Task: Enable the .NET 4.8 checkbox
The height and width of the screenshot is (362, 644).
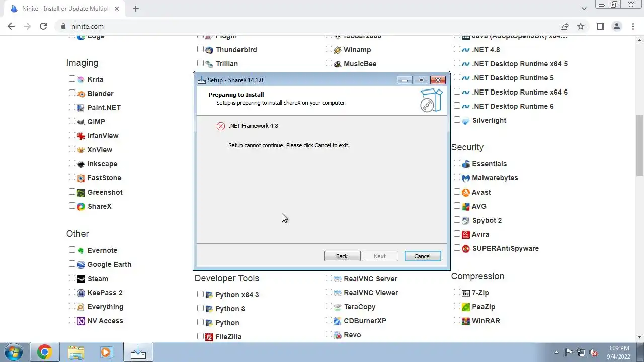Action: click(457, 49)
